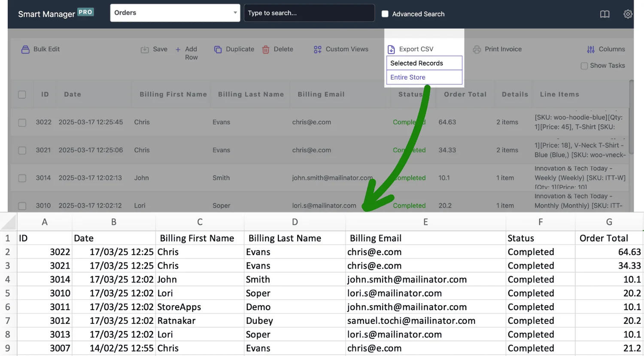The width and height of the screenshot is (644, 356).
Task: Click the Duplicate button label
Action: tap(240, 49)
